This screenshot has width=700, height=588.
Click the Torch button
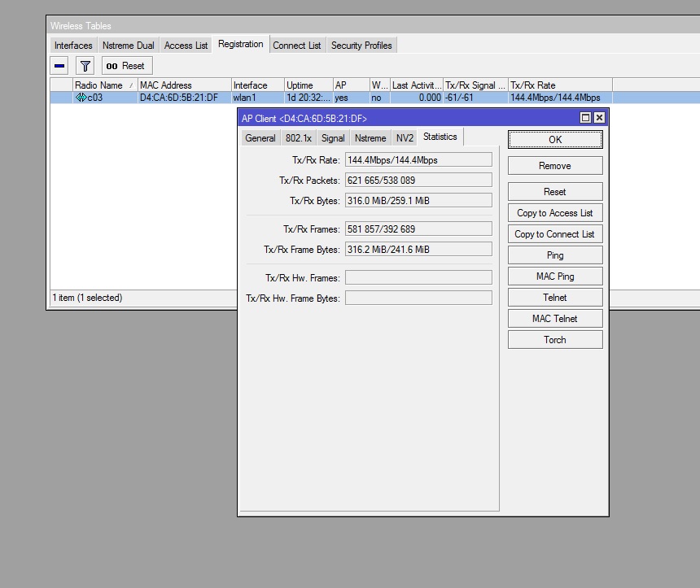point(555,340)
